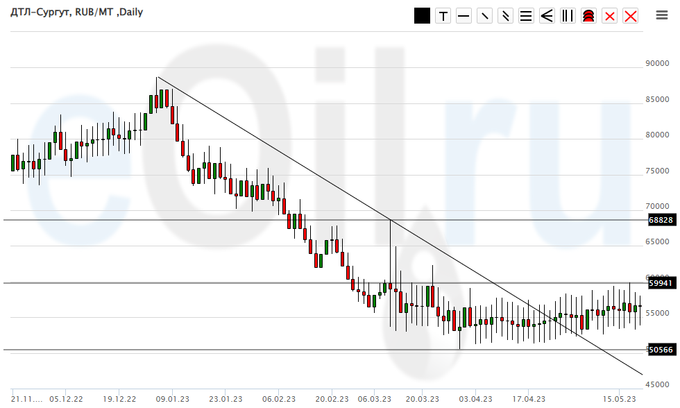Select the red arcs drawing tool
Image resolution: width=680 pixels, height=408 pixels.
(589, 16)
